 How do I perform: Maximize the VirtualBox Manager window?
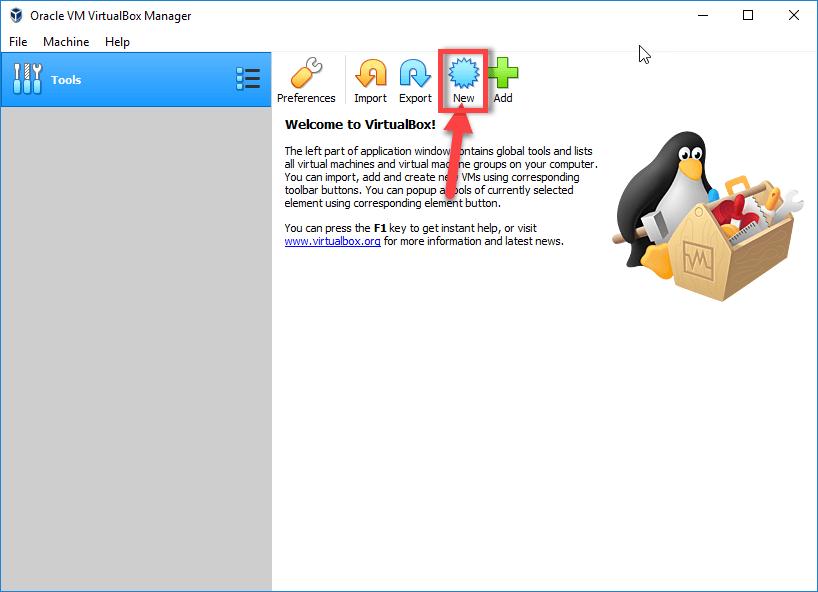click(748, 16)
